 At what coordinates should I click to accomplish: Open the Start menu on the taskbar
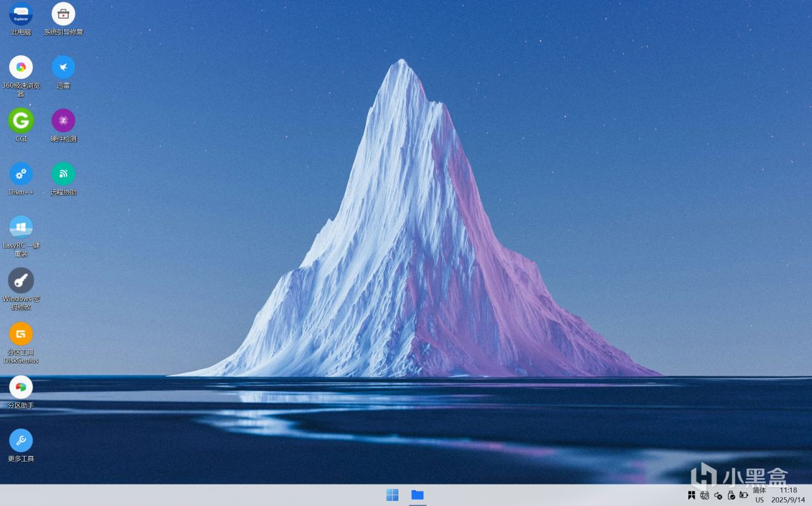(393, 495)
